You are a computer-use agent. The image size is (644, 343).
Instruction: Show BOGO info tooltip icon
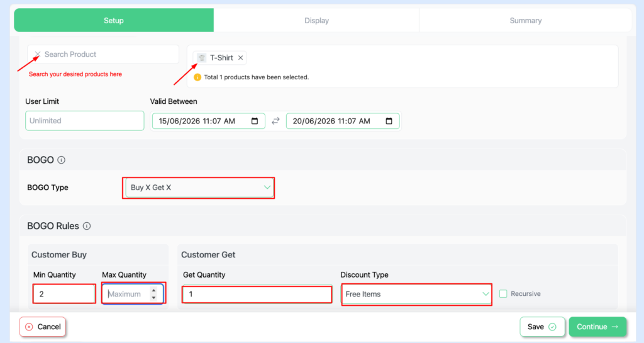point(61,160)
